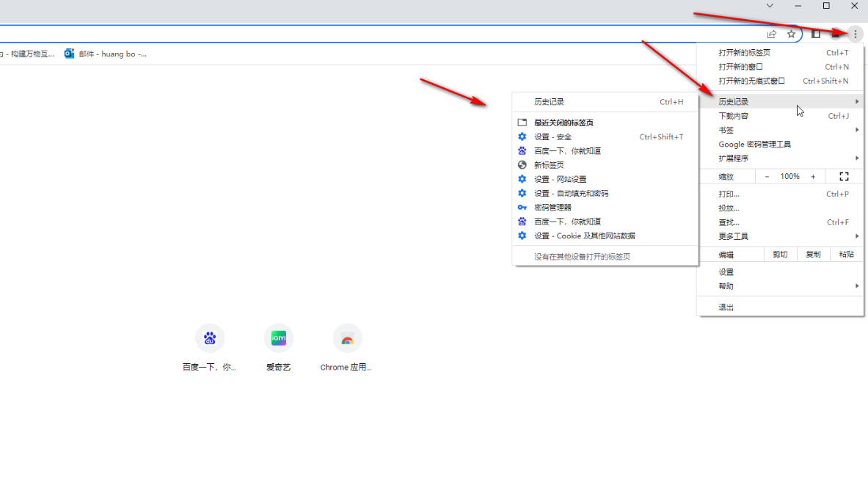Click the 粘贴 button in edit row
Screen dimensions: 868x482
tap(847, 255)
